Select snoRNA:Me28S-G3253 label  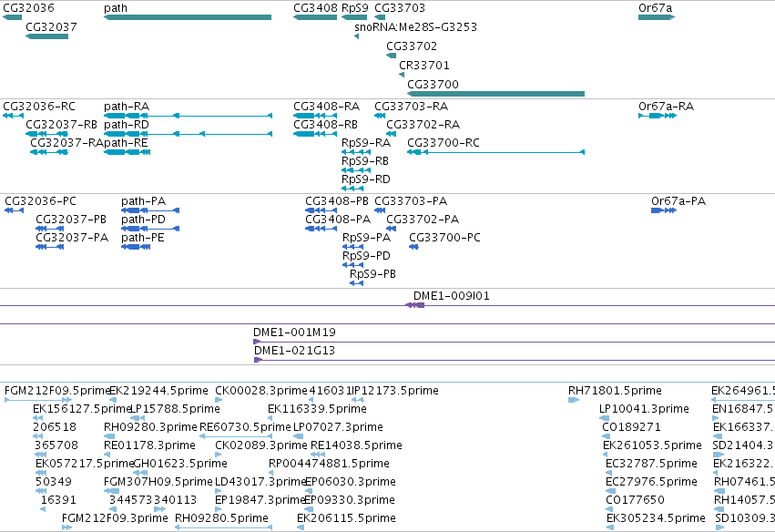pos(415,27)
